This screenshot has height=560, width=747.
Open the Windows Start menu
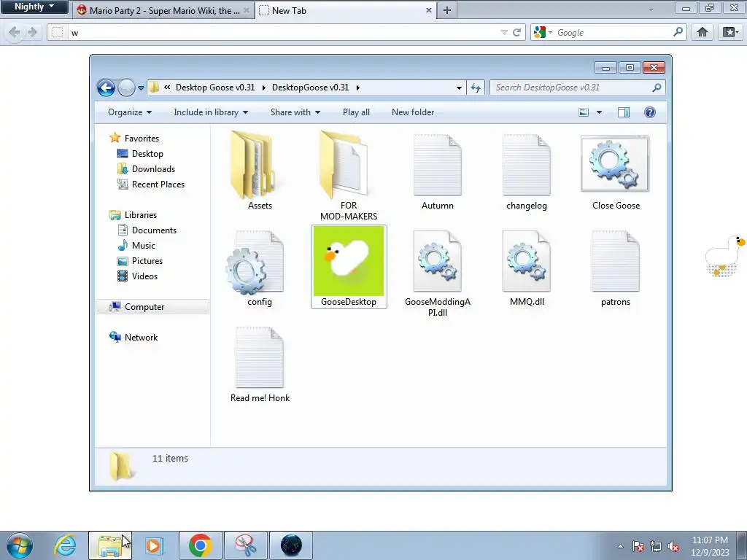(x=20, y=545)
